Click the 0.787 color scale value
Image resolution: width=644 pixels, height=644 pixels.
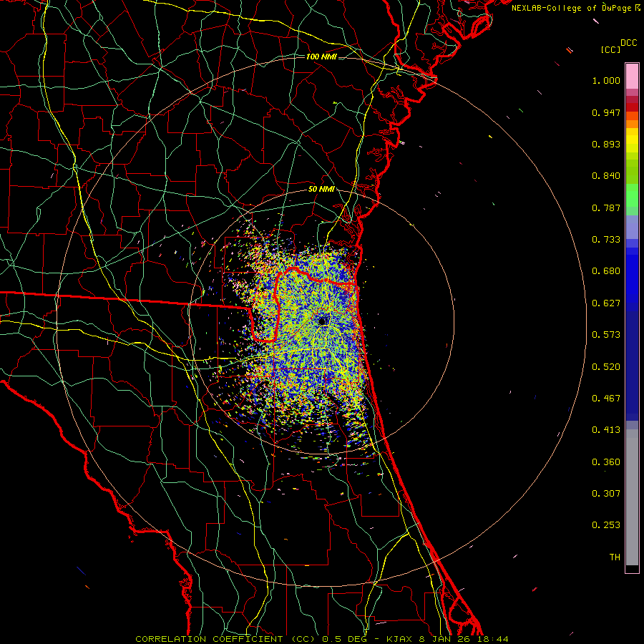pos(606,208)
